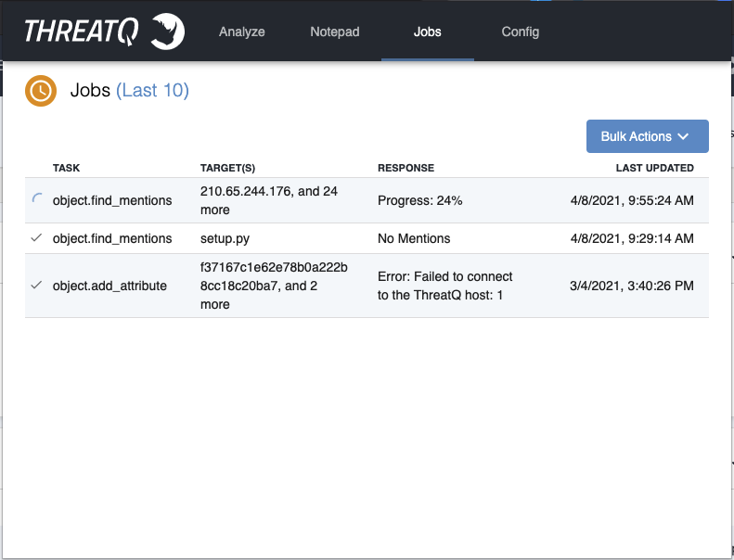Click the No Mentions response
This screenshot has height=560, width=734.
[x=414, y=238]
